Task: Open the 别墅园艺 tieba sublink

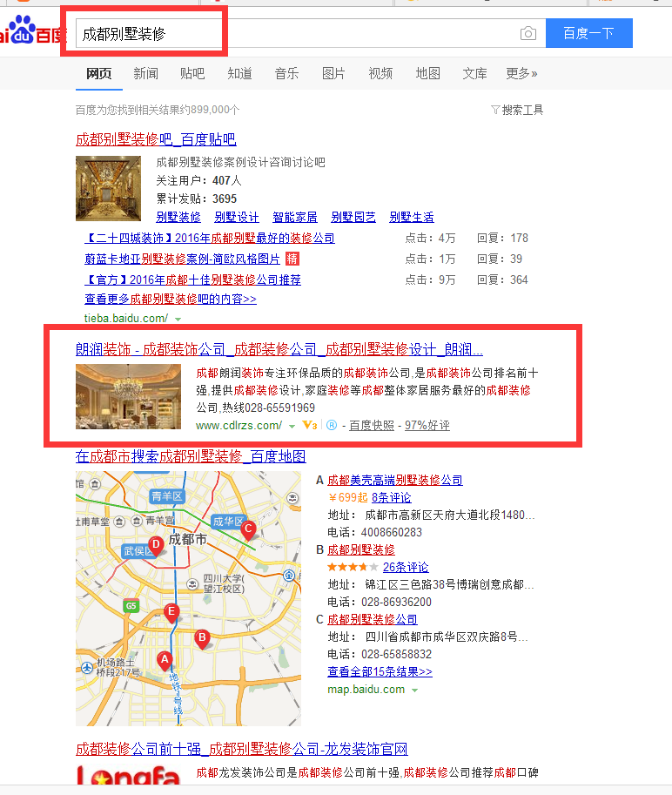Action: click(x=353, y=217)
